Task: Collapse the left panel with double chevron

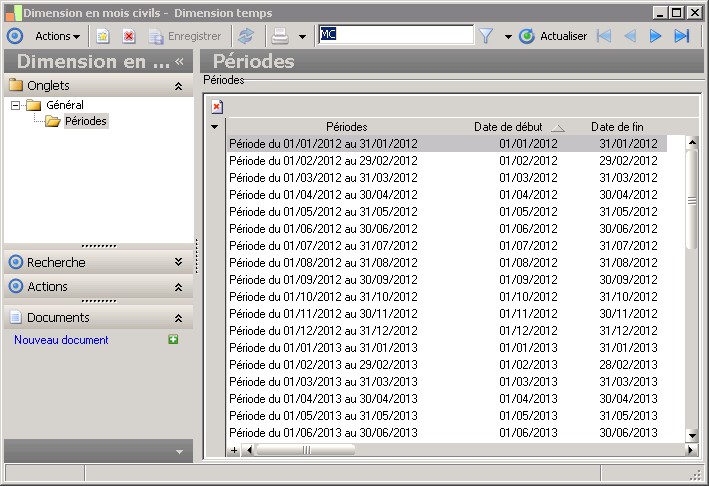Action: [x=180, y=61]
